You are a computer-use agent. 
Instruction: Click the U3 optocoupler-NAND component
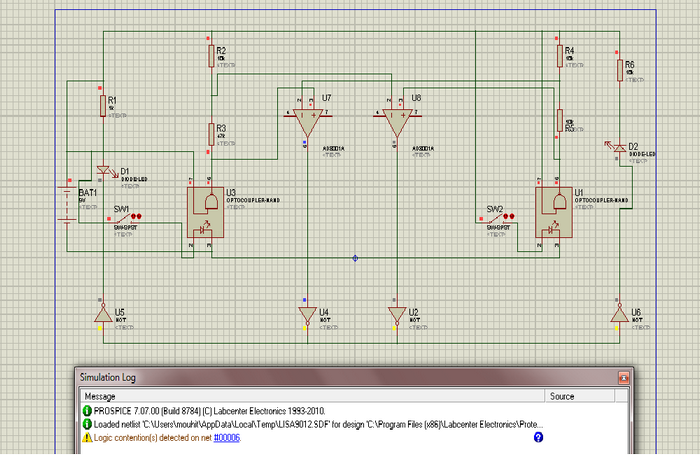(x=205, y=212)
